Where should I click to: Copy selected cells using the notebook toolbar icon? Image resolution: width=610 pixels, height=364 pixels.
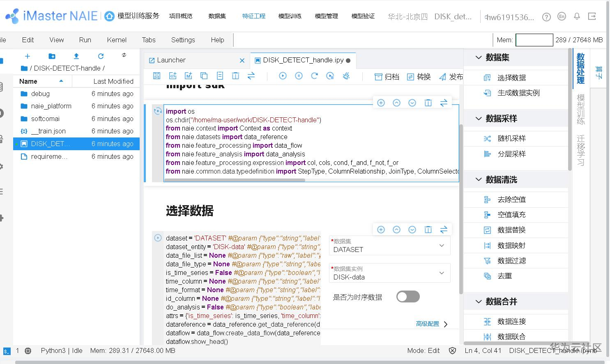click(x=204, y=76)
